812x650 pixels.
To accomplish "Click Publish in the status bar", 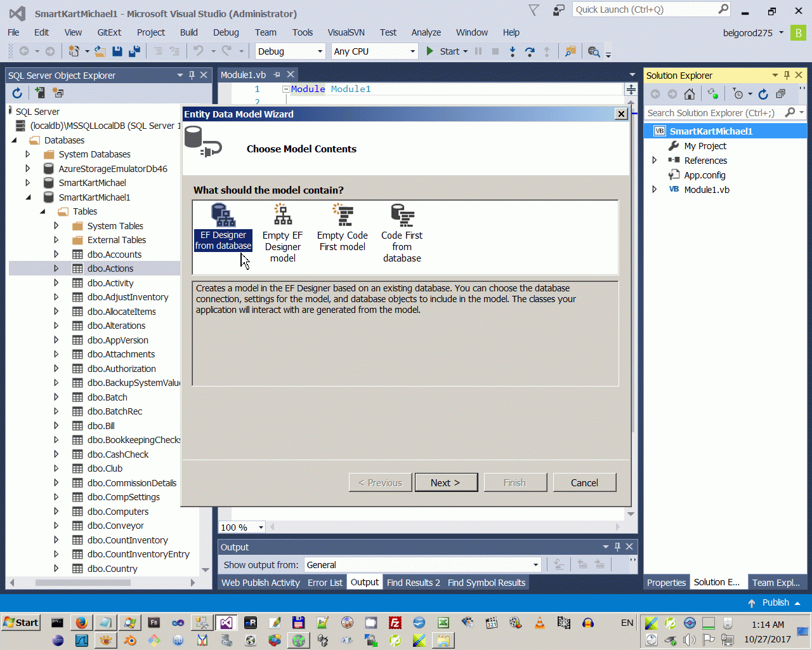I will [x=775, y=602].
